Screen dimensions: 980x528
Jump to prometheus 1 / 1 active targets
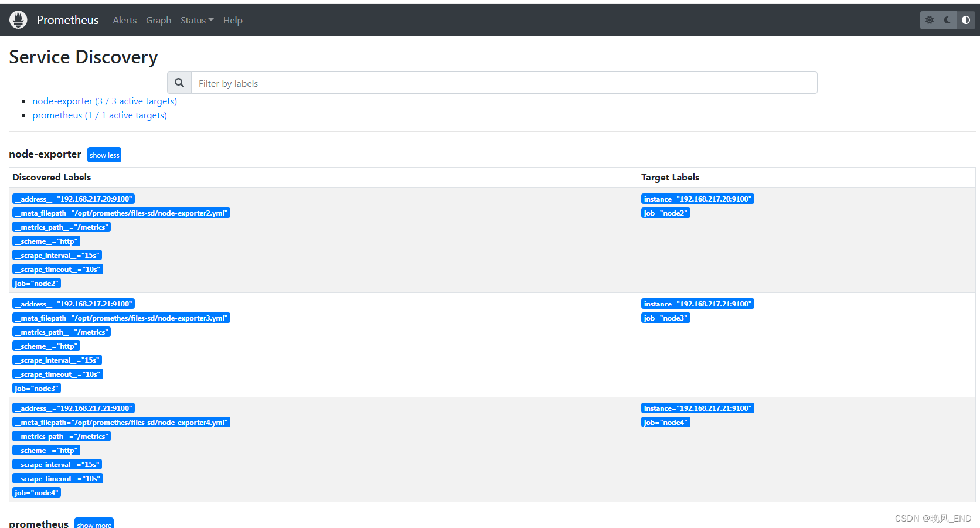pos(100,115)
